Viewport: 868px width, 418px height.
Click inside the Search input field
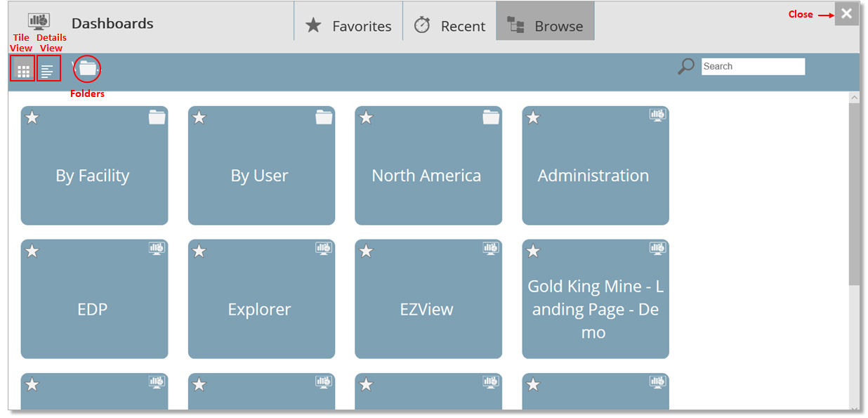[x=752, y=65]
